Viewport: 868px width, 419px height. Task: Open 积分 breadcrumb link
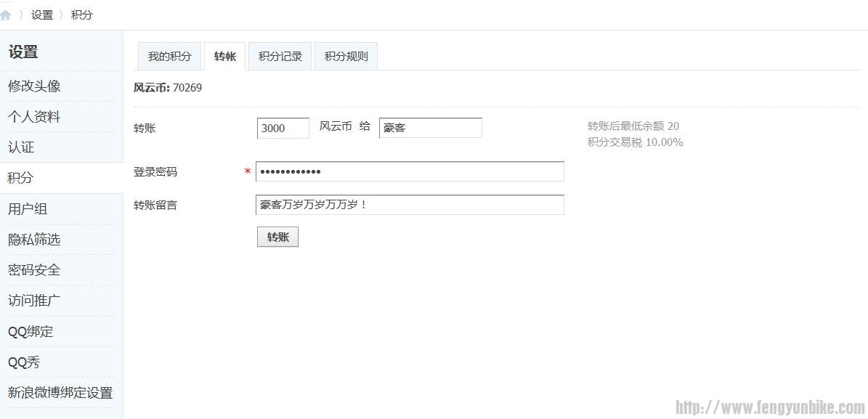point(82,15)
